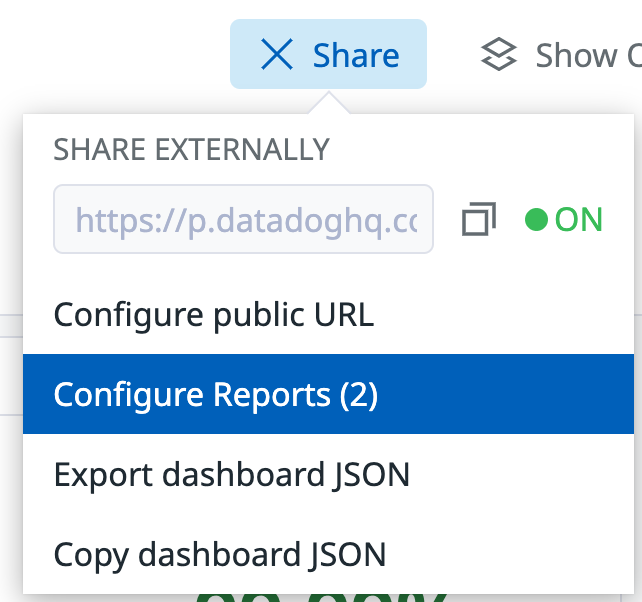
Task: Choose Export dashboard JSON
Action: coord(231,474)
